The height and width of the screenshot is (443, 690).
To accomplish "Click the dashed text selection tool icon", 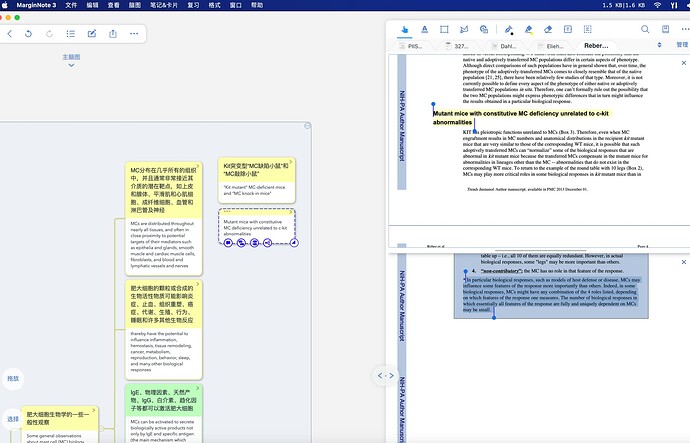I will pyautogui.click(x=587, y=29).
